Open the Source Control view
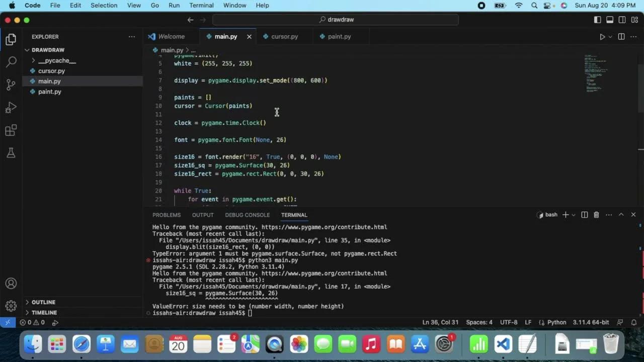The image size is (644, 362). pos(11,84)
